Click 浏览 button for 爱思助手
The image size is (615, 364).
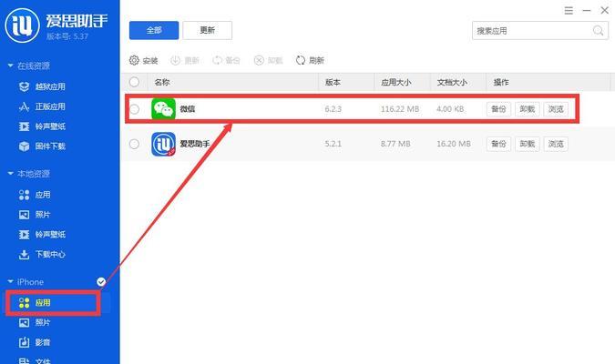point(556,144)
